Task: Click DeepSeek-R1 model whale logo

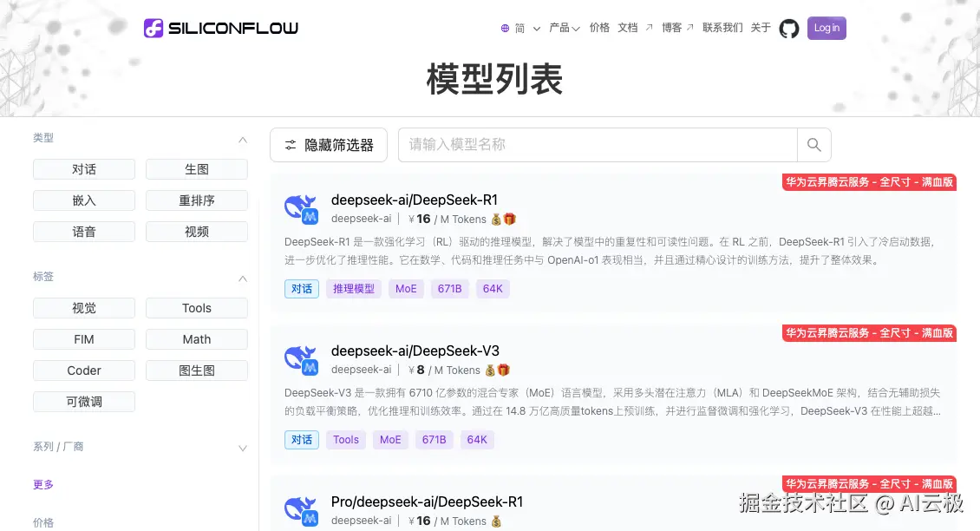Action: point(301,209)
